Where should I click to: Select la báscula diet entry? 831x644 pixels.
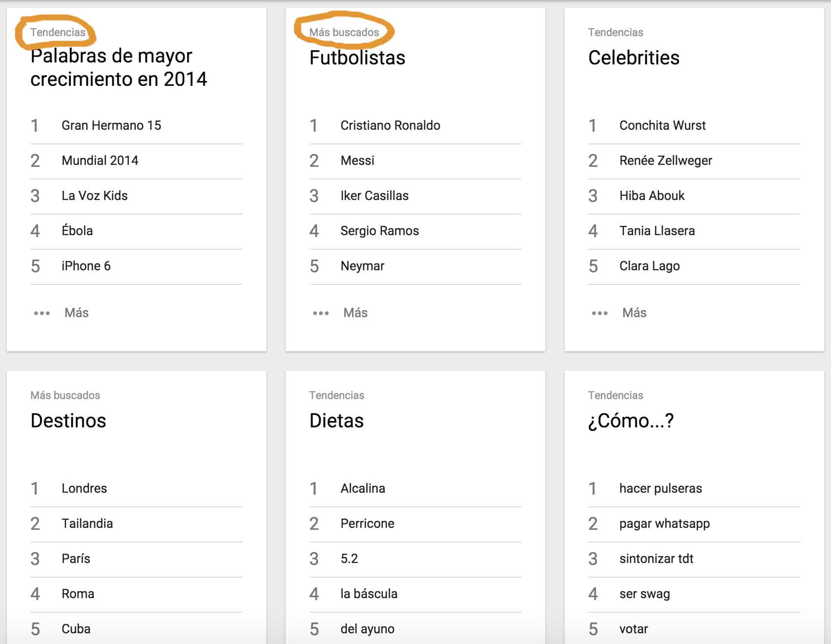369,594
